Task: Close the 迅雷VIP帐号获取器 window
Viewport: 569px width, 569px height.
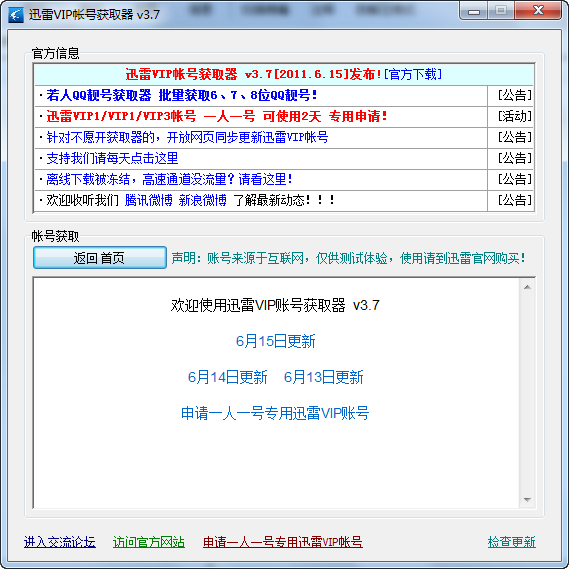Action: 538,11
